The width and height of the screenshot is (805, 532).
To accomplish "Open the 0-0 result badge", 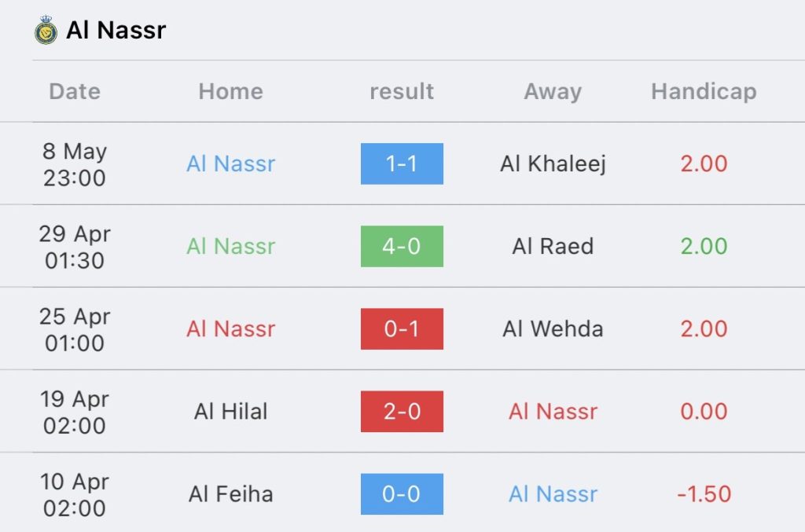I will [402, 493].
